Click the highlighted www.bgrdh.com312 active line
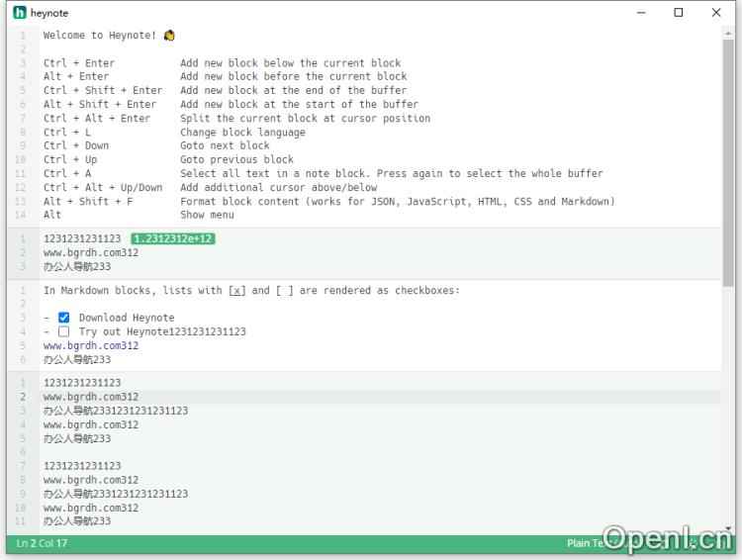Screen dimensions: 742x560 (x=91, y=397)
